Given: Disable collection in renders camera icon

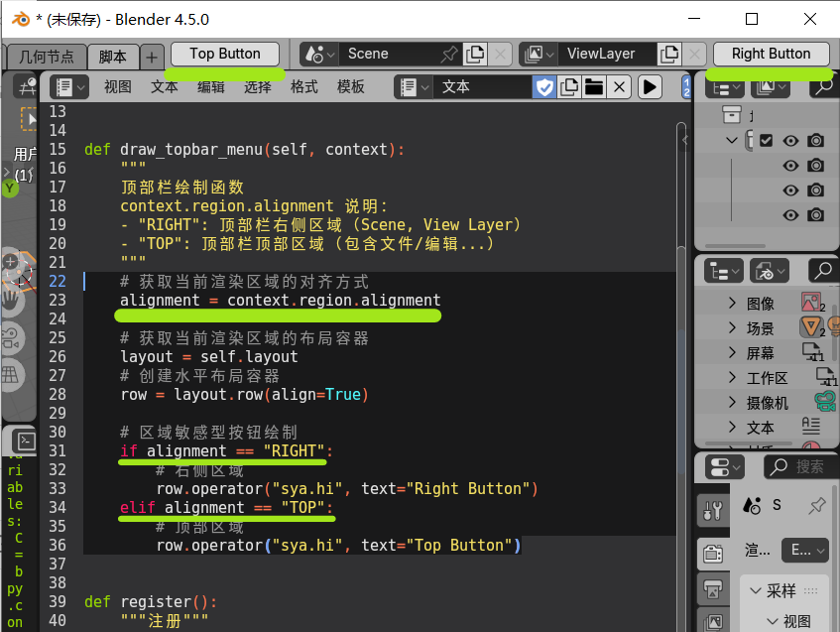Looking at the screenshot, I should click(x=816, y=141).
